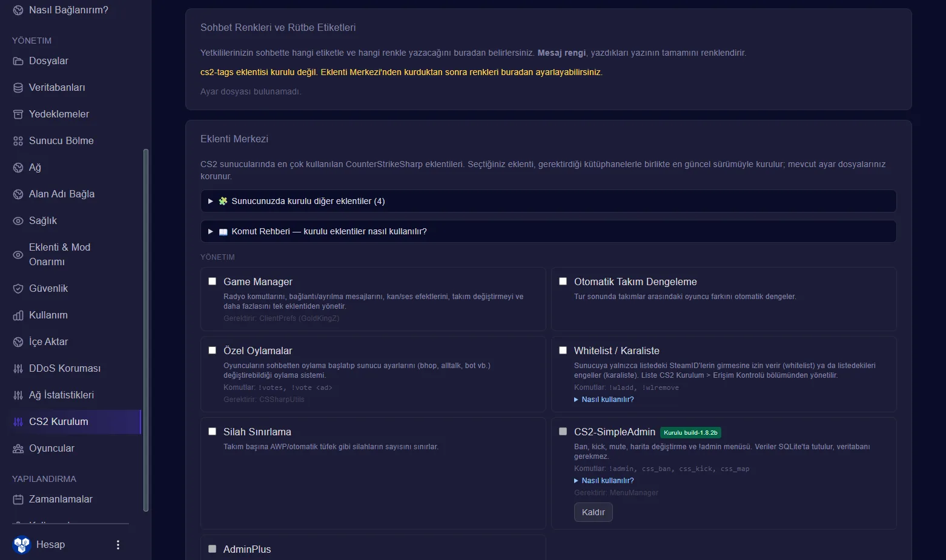Click the Kullanım chart icon

pos(18,315)
